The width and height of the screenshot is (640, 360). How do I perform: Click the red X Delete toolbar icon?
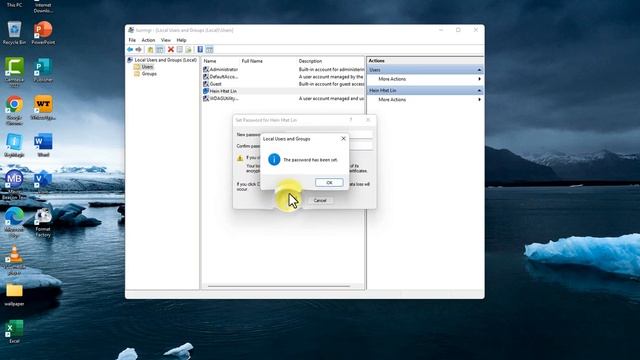[171, 49]
